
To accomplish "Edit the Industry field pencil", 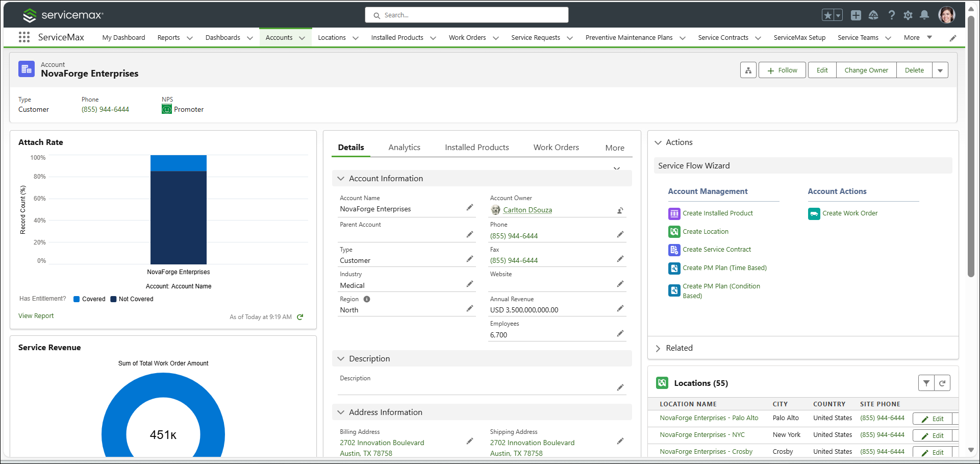I will [x=470, y=284].
